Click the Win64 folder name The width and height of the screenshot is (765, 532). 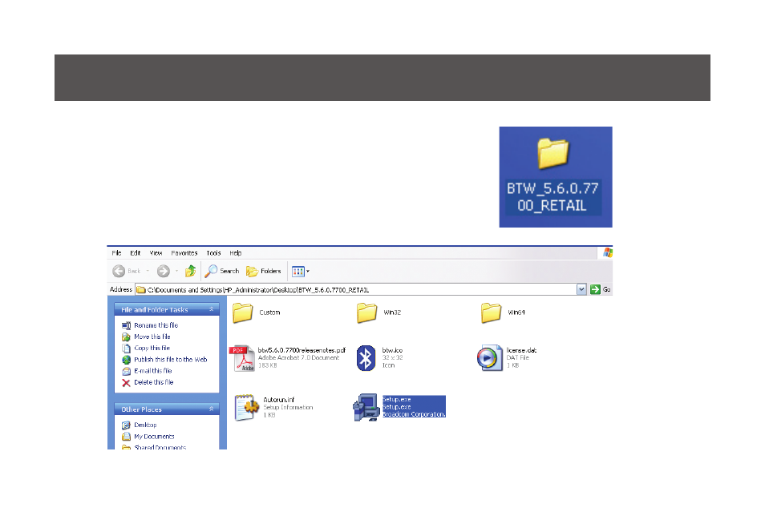coord(516,312)
